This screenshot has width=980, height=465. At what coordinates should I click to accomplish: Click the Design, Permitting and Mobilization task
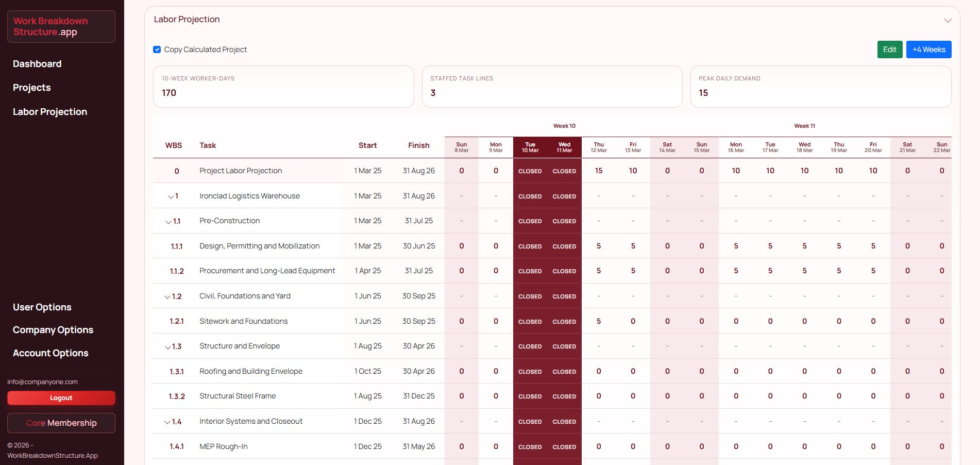point(259,246)
